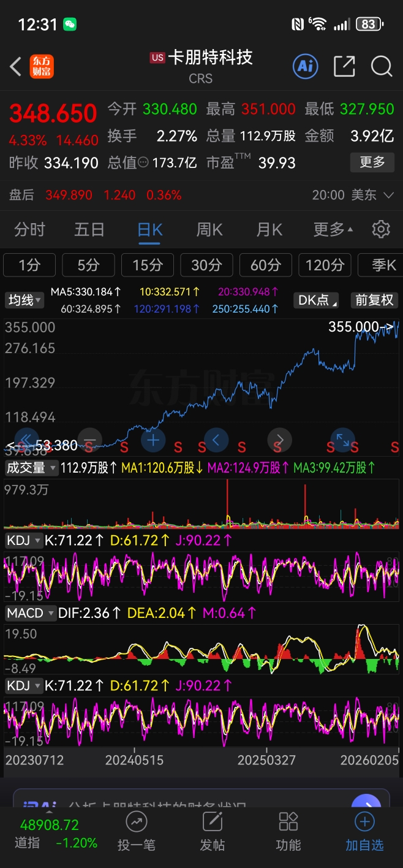Screen dimensions: 403x868
Task: Open the 成交量 indicator dropdown
Action: [x=31, y=468]
